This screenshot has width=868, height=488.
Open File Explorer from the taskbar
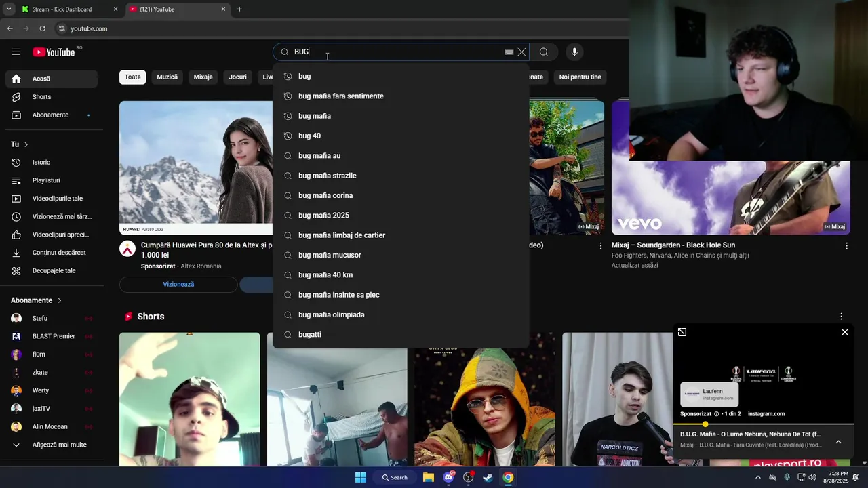[x=429, y=477]
